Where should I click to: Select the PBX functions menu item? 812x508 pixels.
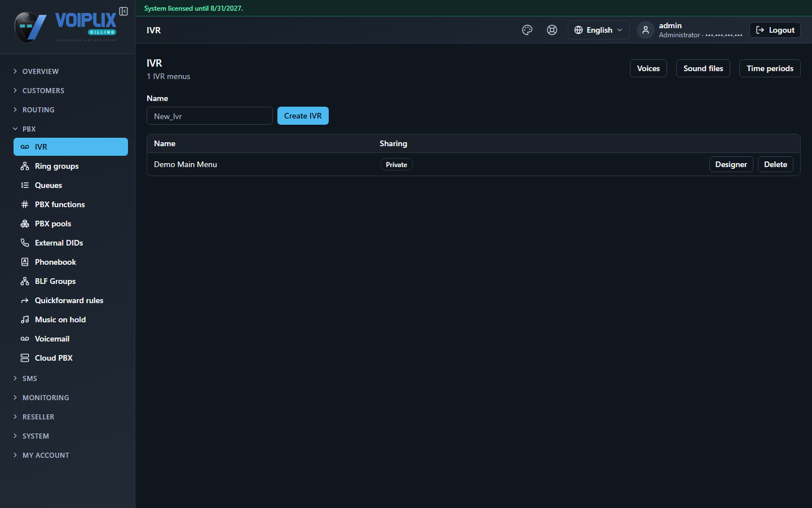click(70, 204)
